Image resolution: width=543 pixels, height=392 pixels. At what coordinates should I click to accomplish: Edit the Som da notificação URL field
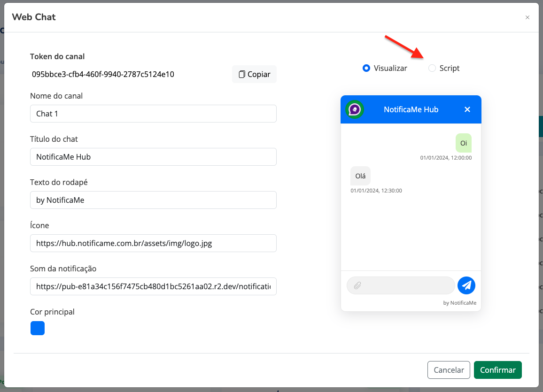click(x=153, y=286)
